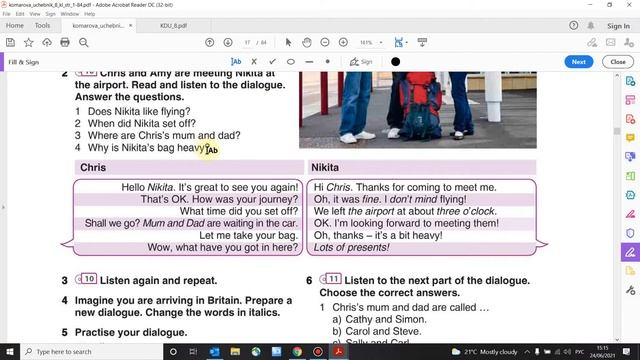
Task: Switch to the Tools tab
Action: point(42,25)
